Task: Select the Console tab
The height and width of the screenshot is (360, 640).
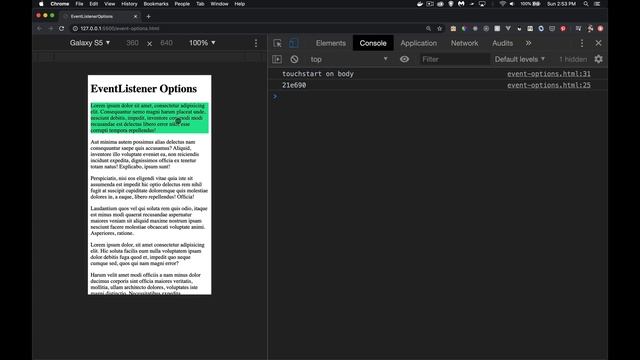Action: point(373,43)
